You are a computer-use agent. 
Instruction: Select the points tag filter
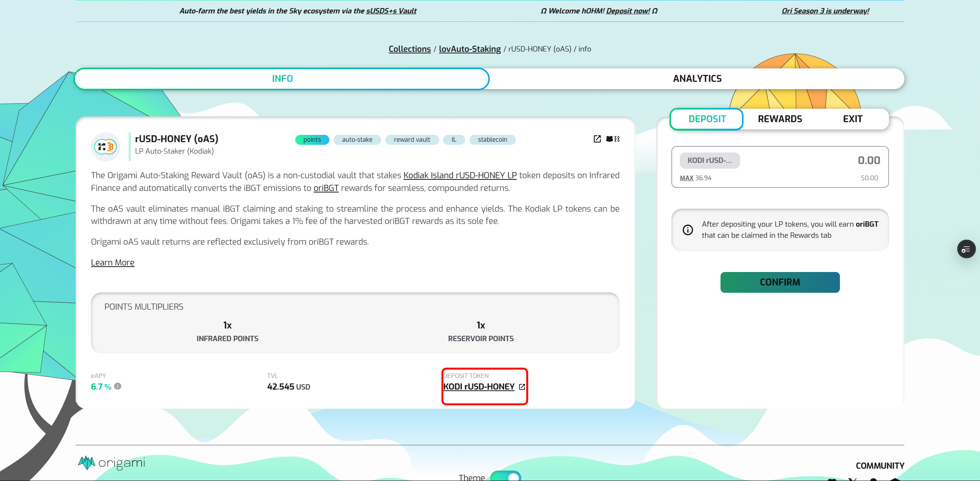(x=312, y=140)
